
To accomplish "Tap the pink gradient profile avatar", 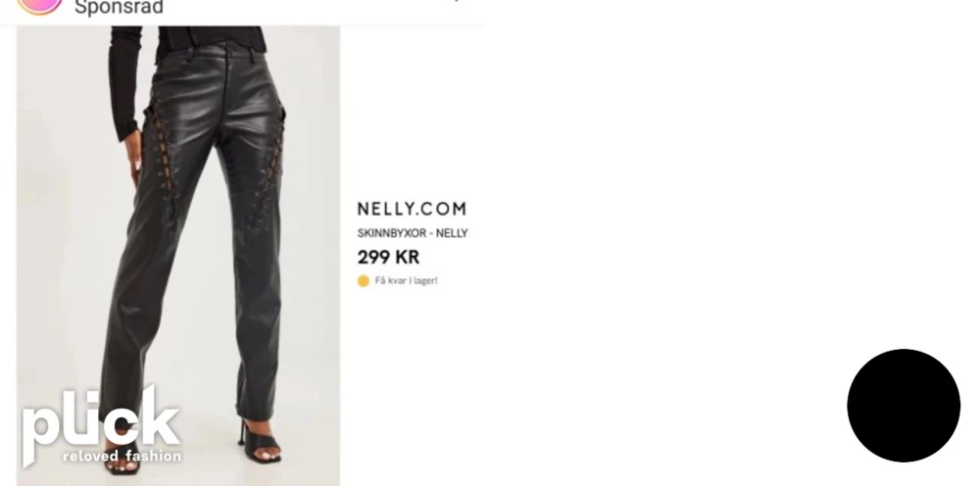I will (x=39, y=5).
